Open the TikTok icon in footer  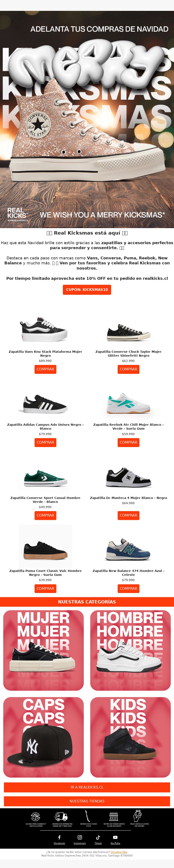pos(98,837)
